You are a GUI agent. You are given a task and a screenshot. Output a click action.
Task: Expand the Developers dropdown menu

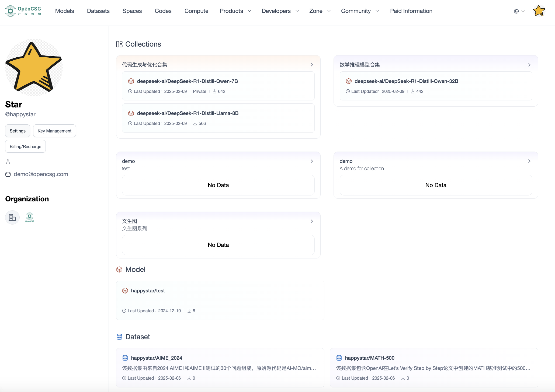[280, 11]
